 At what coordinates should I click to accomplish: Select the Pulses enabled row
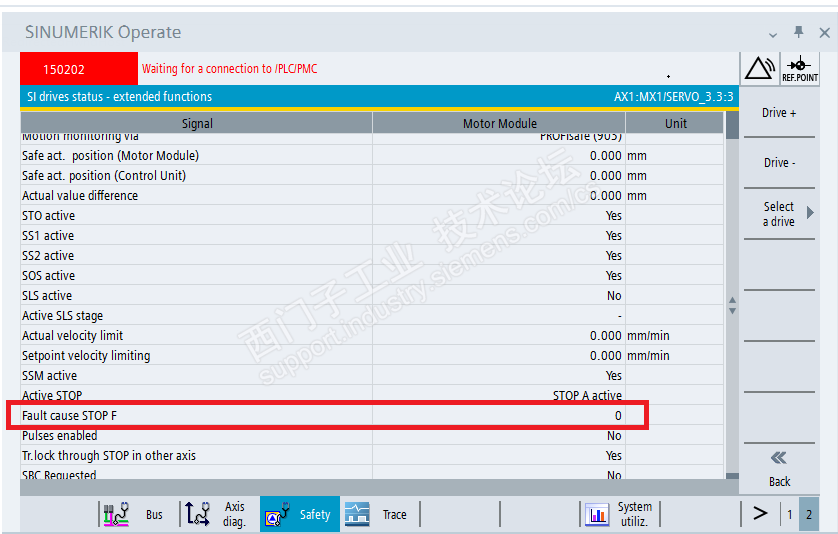tap(372, 436)
